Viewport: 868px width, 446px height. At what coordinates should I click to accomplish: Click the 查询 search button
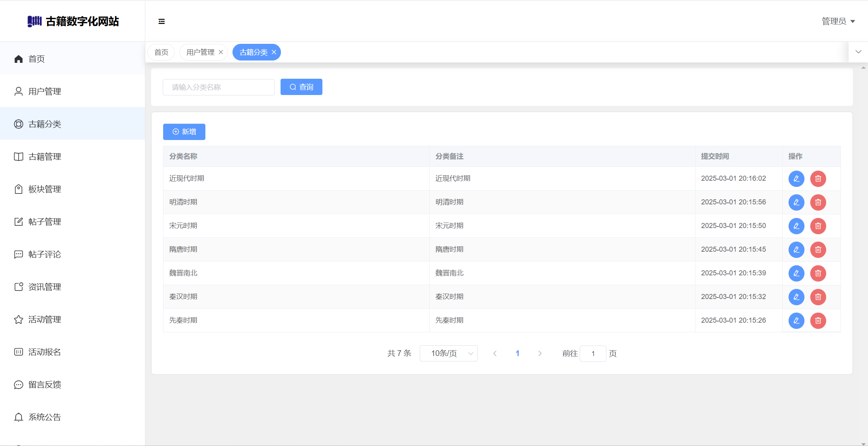[301, 87]
